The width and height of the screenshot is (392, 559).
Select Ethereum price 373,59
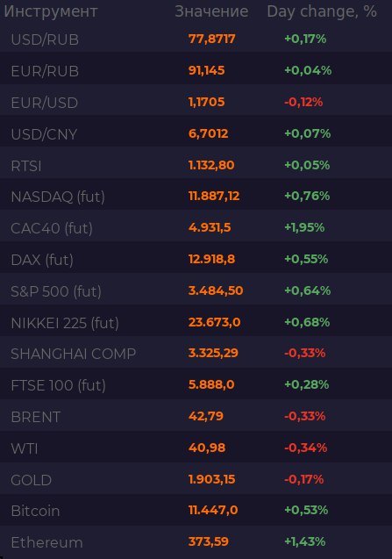209,542
